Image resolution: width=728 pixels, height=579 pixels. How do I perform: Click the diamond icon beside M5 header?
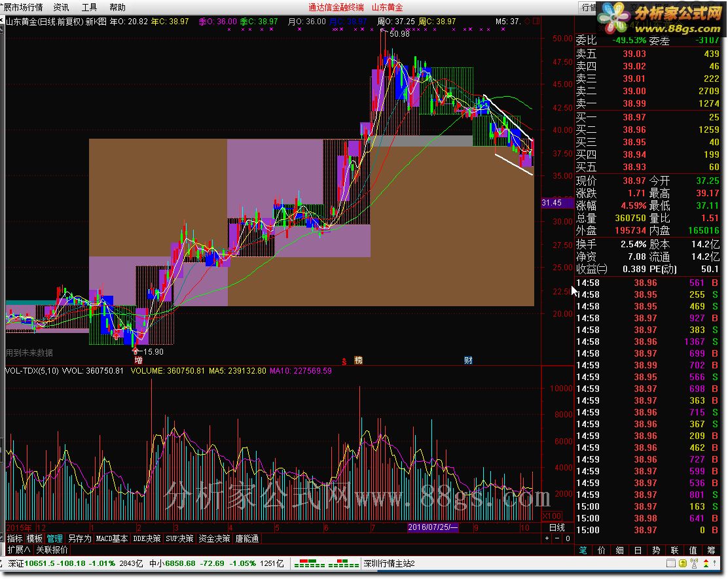click(x=528, y=22)
